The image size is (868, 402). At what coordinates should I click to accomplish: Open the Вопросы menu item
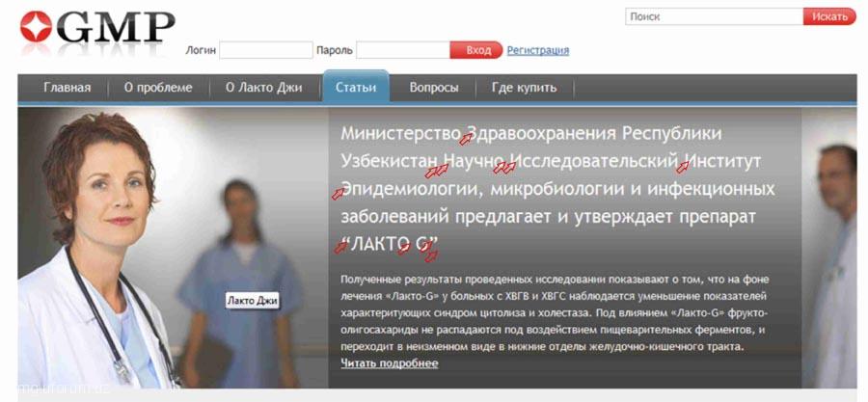point(434,88)
